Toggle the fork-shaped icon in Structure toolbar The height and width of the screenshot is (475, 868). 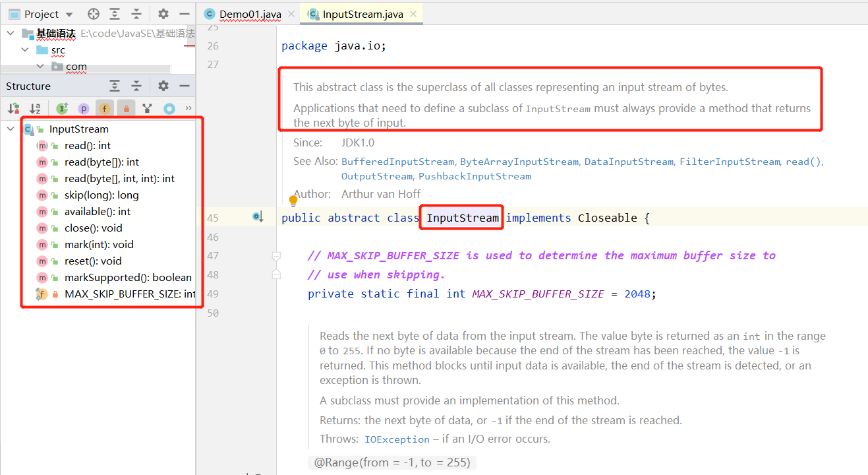[148, 108]
